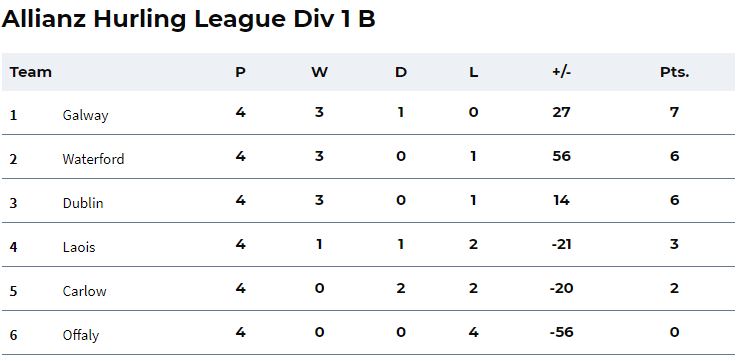Click Carlow's draws value of 2
The width and height of the screenshot is (739, 361).
(401, 288)
